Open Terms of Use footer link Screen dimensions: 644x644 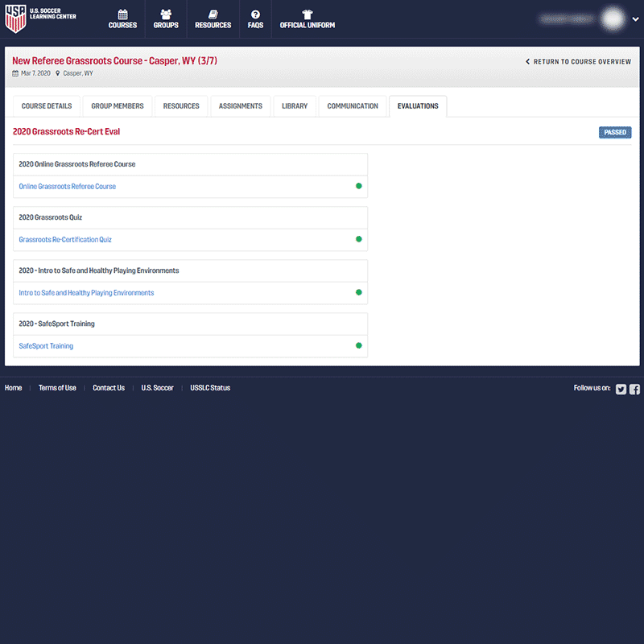(x=57, y=388)
